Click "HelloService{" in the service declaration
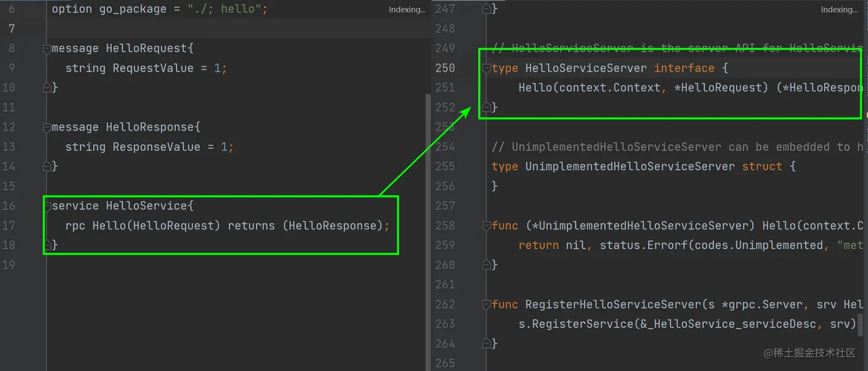The height and width of the screenshot is (371, 868). 150,206
